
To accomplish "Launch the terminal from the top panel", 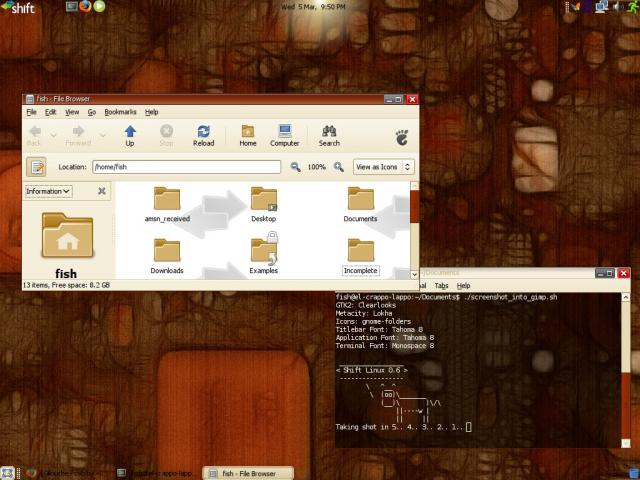I will [71, 7].
